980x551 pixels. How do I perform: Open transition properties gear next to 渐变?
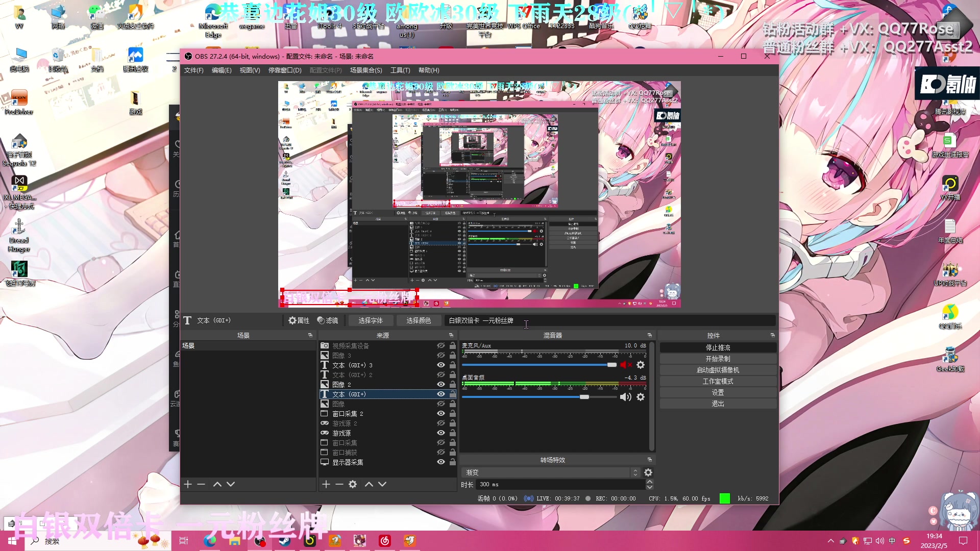648,472
